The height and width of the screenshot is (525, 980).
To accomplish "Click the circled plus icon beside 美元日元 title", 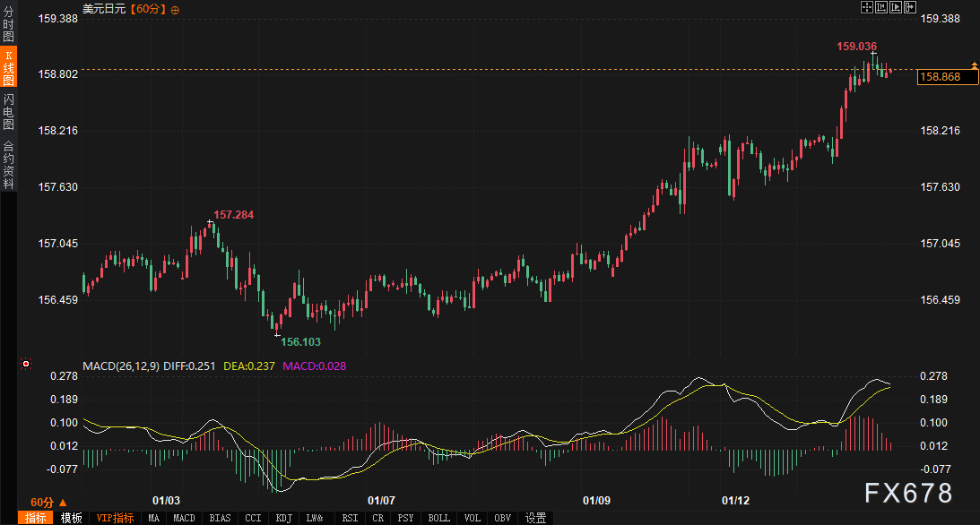I will (175, 9).
